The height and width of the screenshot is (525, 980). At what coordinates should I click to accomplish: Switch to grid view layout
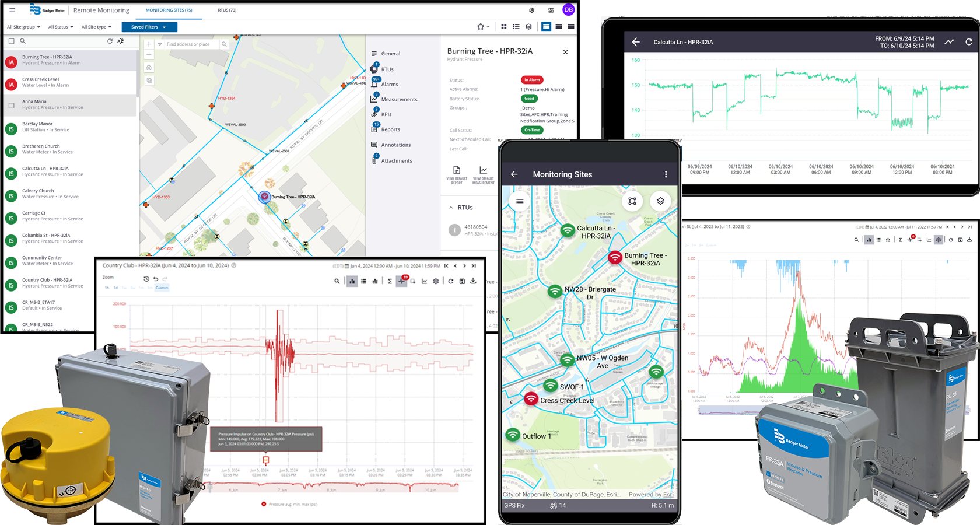click(504, 27)
